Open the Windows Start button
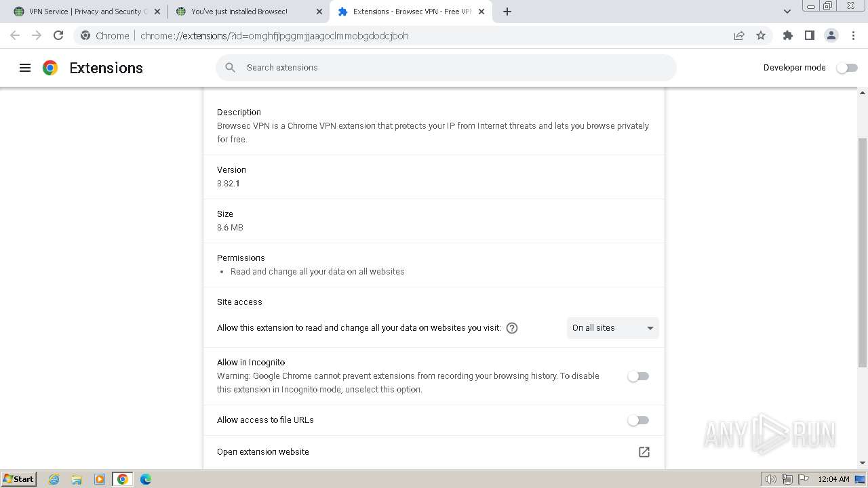868x488 pixels. coord(19,479)
